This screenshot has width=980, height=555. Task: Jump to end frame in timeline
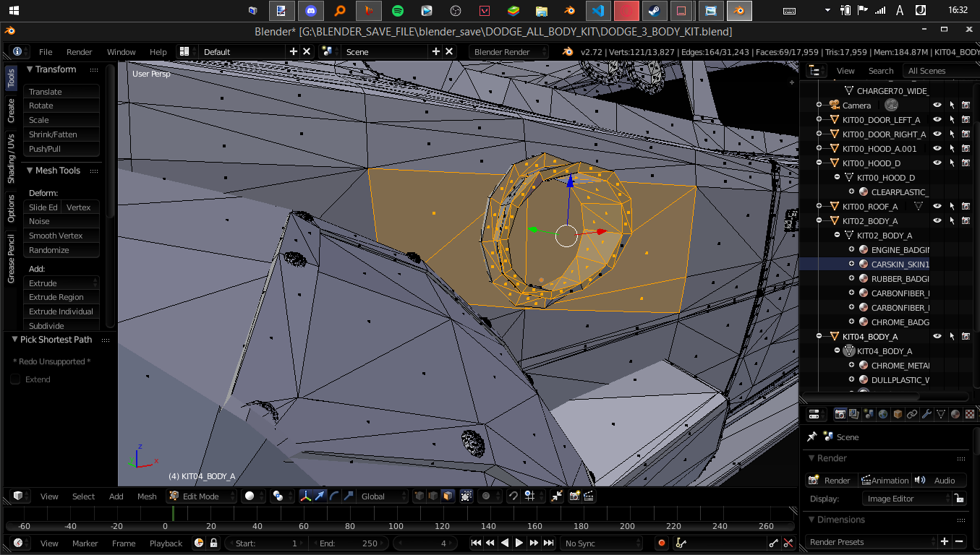click(x=549, y=543)
